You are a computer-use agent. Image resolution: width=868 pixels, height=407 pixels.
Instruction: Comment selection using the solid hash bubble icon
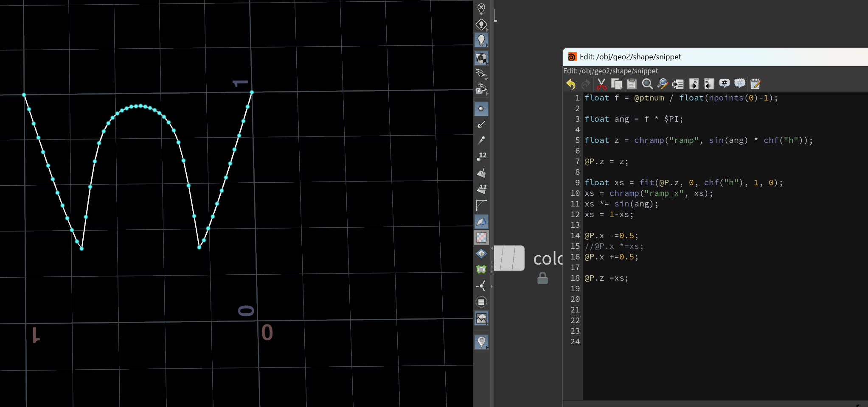click(x=724, y=84)
